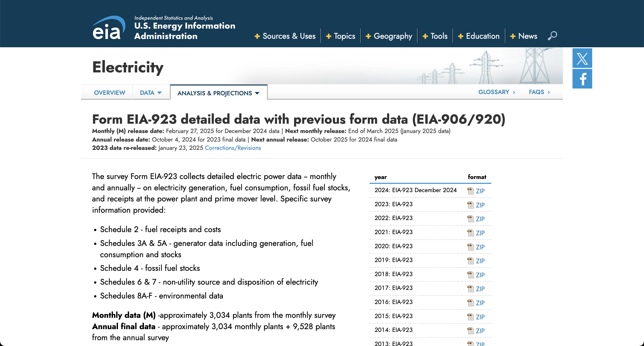Click ZIP file icon for 2020 EIA-923
Viewport: 644px width, 346px height.
pos(470,247)
